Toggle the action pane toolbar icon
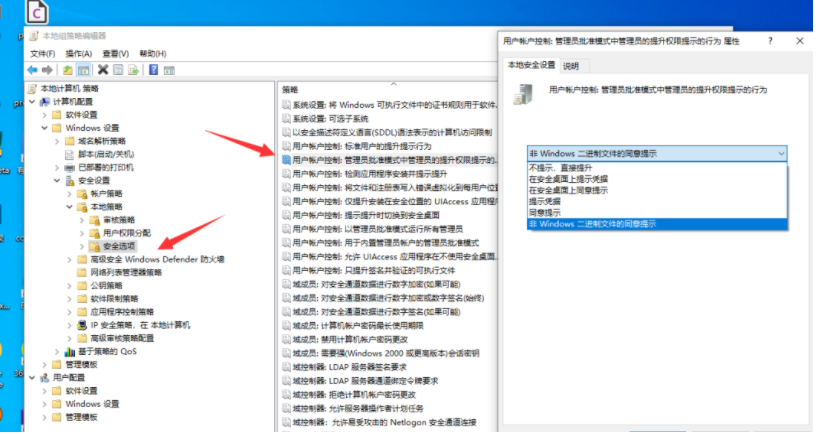The height and width of the screenshot is (434, 819). pyautogui.click(x=169, y=70)
